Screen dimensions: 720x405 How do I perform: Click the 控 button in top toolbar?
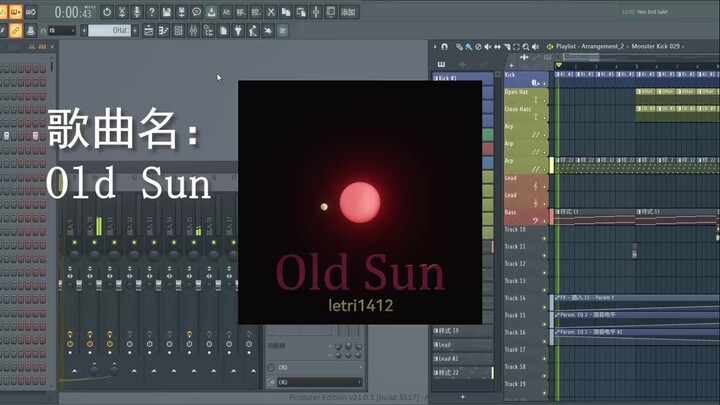coord(256,12)
